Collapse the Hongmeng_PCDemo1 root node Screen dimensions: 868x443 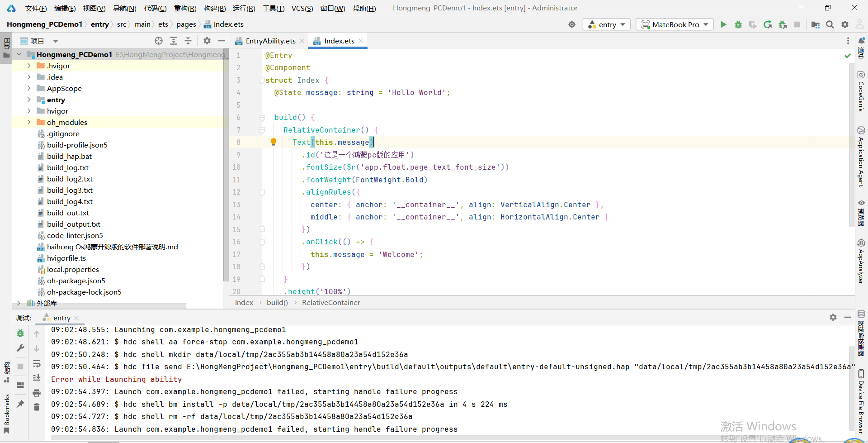tap(19, 54)
